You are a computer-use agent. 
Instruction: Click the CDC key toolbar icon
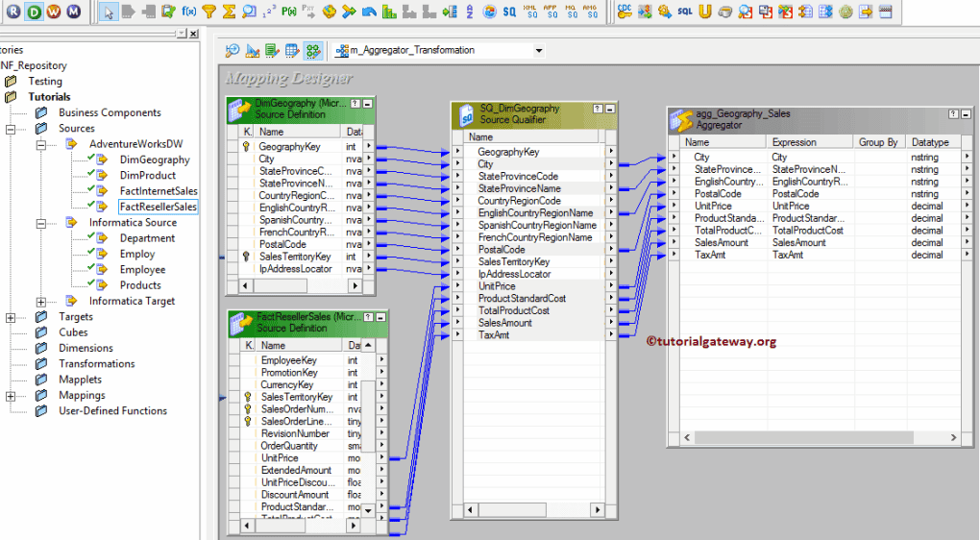tap(625, 12)
